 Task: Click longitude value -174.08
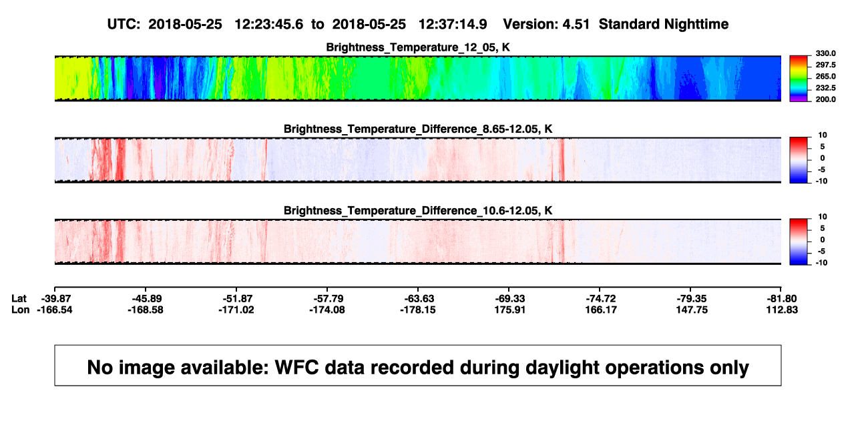tap(328, 310)
